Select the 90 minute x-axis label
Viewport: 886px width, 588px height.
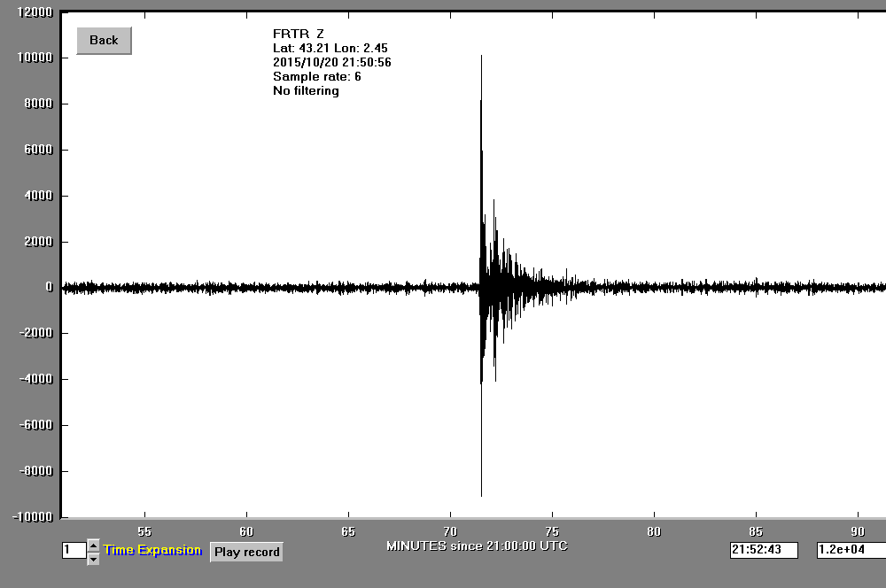click(858, 531)
